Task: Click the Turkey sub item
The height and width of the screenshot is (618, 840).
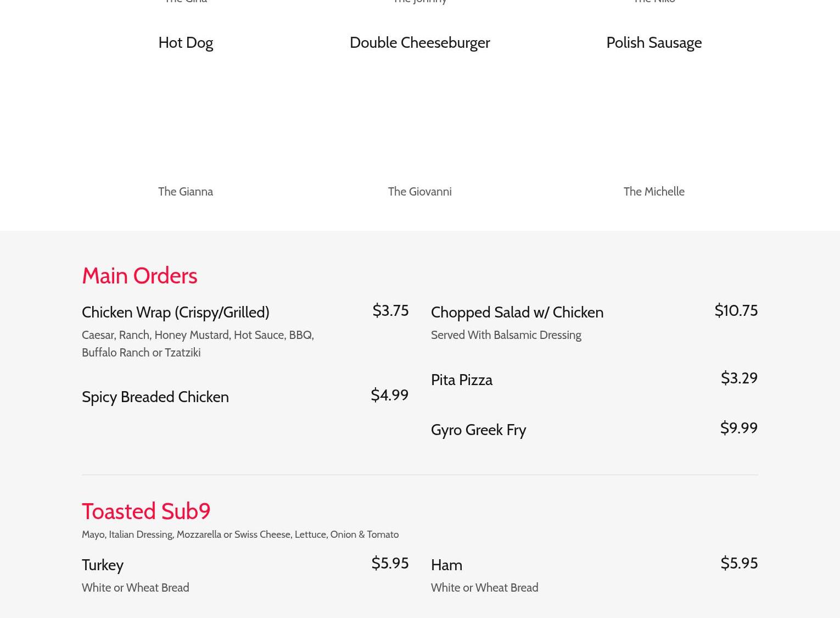Action: click(103, 565)
